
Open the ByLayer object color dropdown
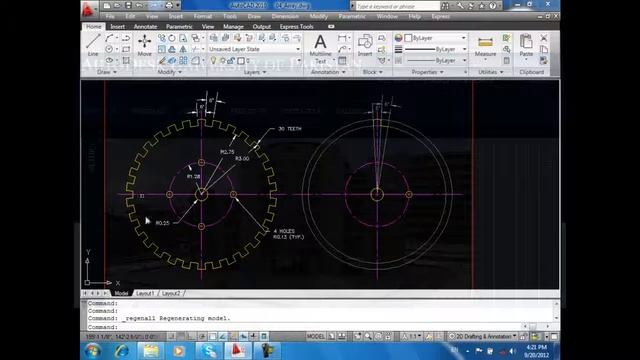coord(436,38)
